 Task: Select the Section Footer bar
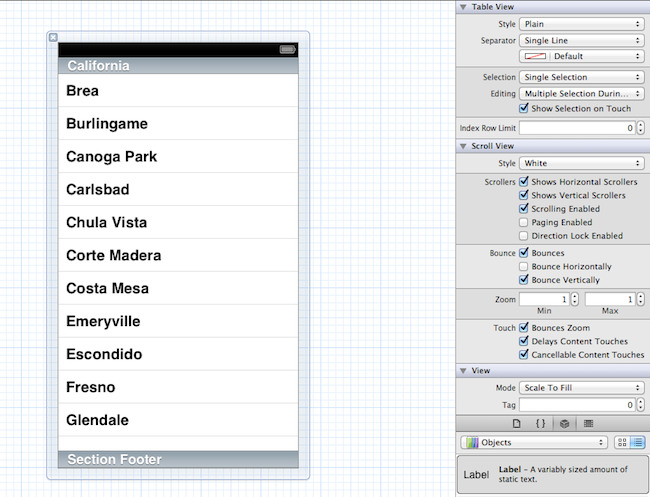coord(178,459)
